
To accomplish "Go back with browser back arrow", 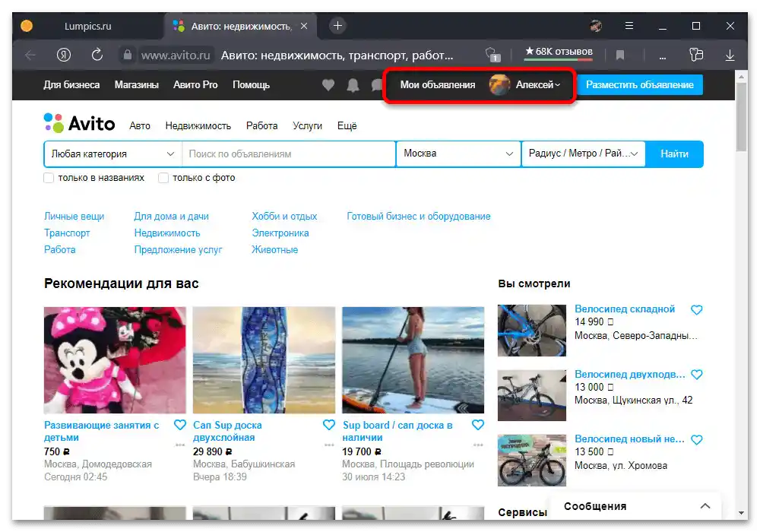I will [30, 55].
